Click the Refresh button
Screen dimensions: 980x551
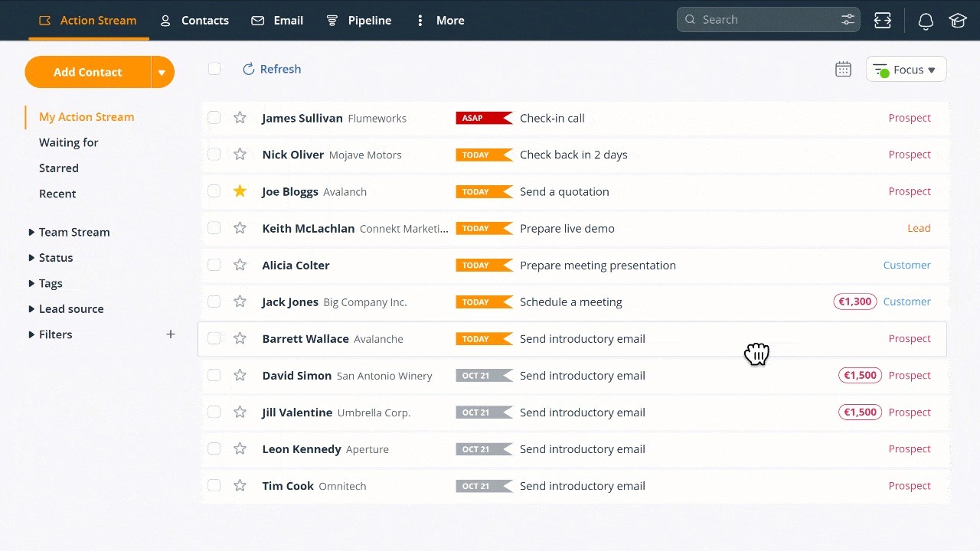[272, 69]
